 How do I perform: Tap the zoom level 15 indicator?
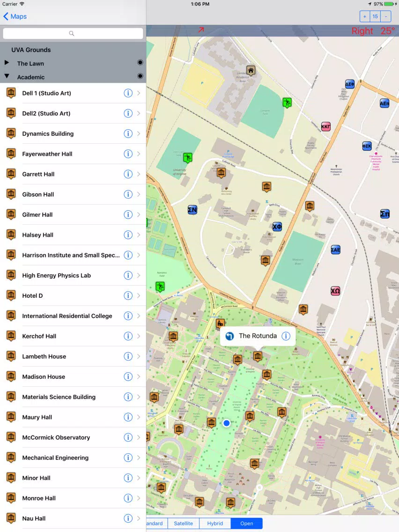click(x=375, y=16)
